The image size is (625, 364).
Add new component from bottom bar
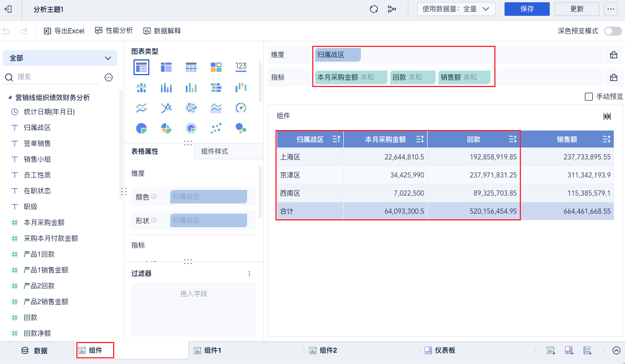point(551,350)
